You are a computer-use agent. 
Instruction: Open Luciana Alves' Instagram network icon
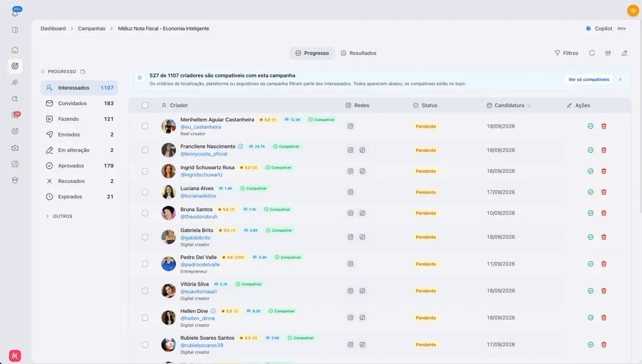(351, 192)
